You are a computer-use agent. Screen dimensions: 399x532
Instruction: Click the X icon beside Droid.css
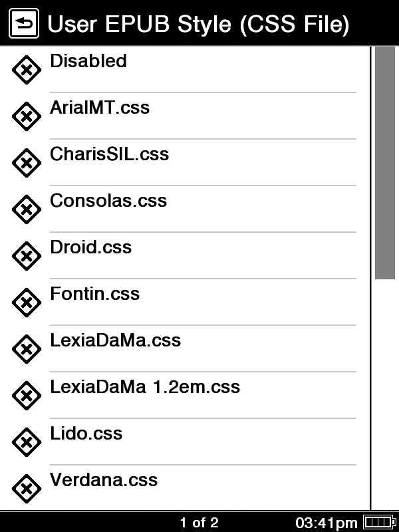click(27, 256)
